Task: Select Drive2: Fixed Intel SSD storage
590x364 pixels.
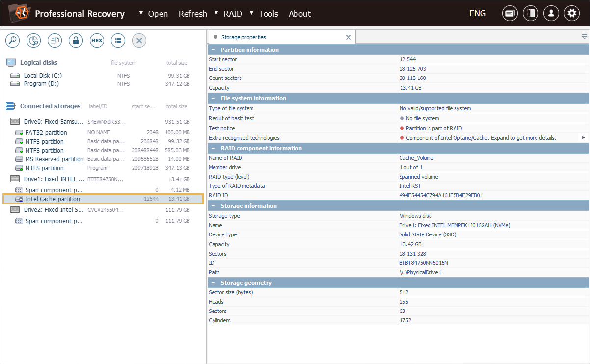Action: coord(103,210)
